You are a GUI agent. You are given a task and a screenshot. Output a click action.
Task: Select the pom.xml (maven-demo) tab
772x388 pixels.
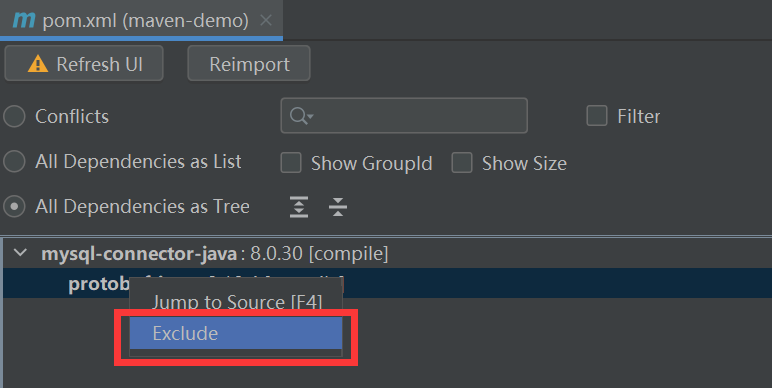point(141,20)
